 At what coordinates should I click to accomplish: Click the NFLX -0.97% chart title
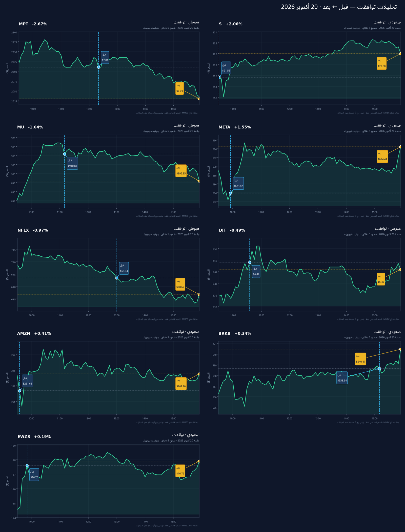click(33, 230)
